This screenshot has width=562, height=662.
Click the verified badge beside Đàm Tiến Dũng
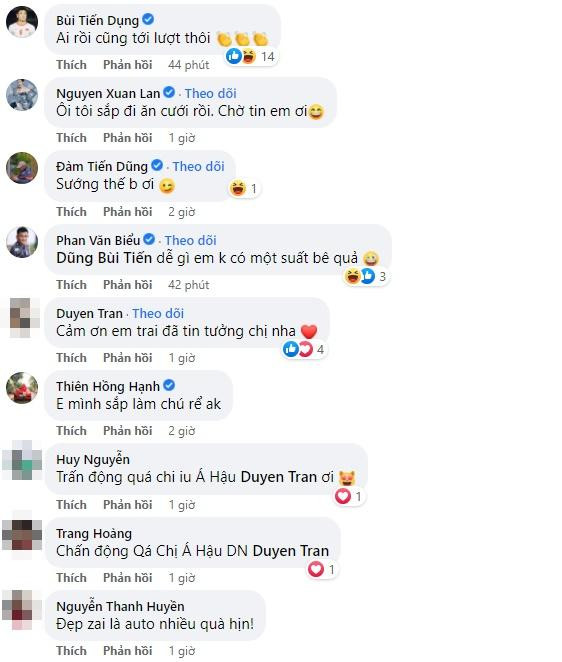coord(157,165)
